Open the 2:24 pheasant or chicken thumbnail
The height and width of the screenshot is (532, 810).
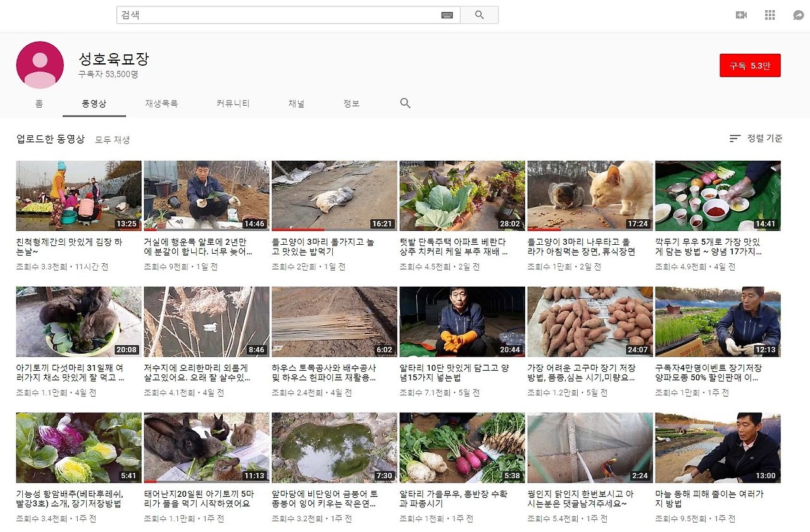pos(590,448)
